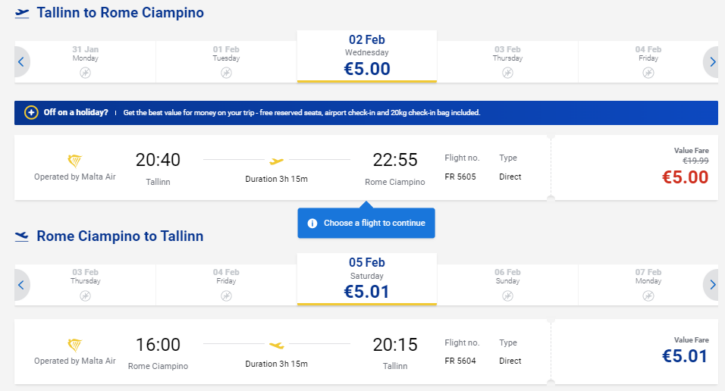Expand the Off on a holiday plus icon

[x=31, y=112]
